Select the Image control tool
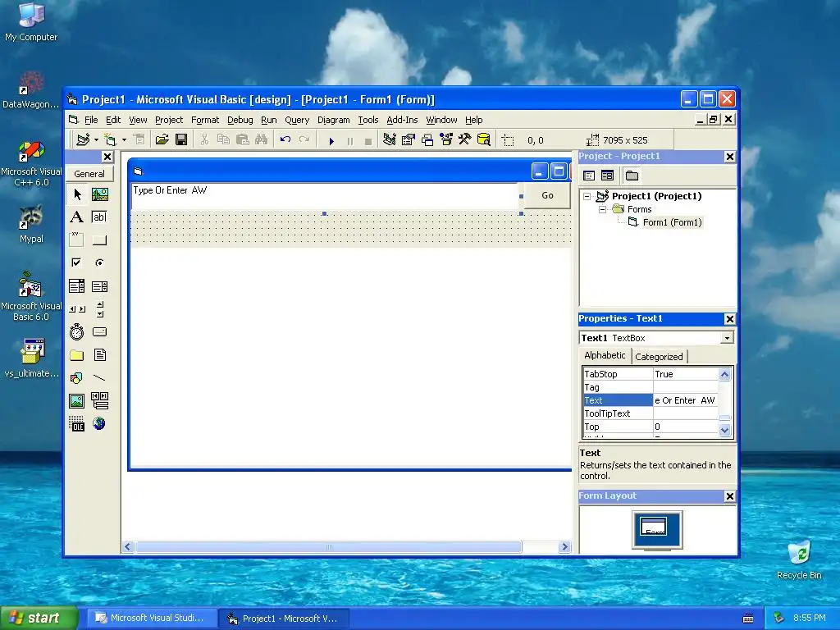The image size is (840, 630). (76, 400)
